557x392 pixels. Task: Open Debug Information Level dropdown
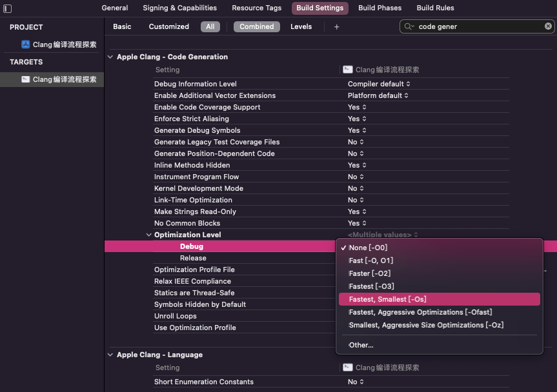click(x=379, y=84)
